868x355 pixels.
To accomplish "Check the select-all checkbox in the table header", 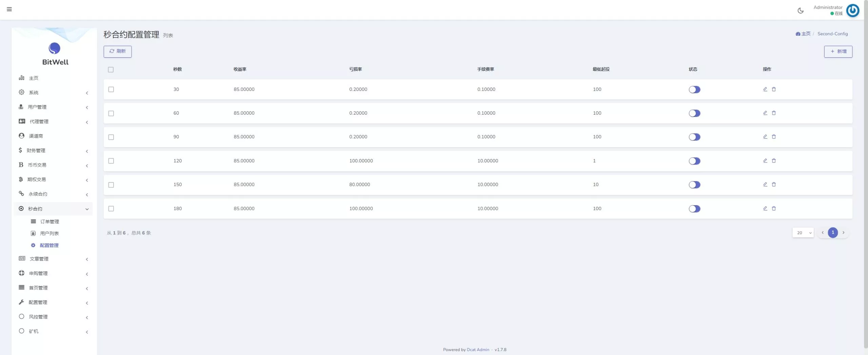I will coord(111,70).
